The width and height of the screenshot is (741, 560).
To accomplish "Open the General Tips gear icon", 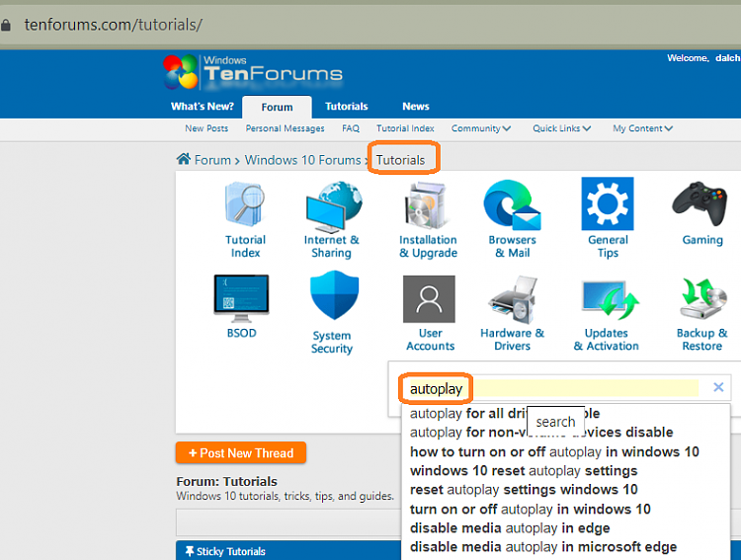I will [x=608, y=203].
